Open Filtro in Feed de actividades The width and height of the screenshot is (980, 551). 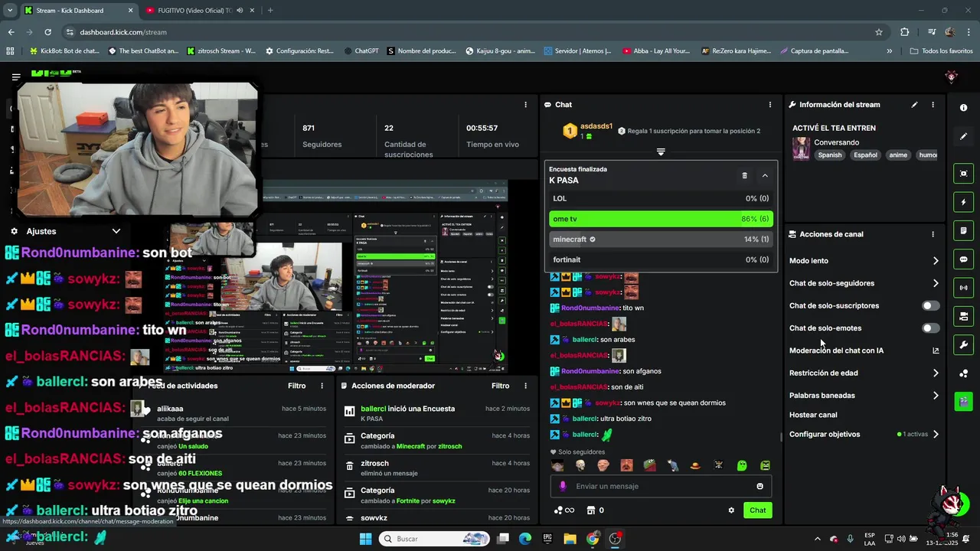coord(296,386)
